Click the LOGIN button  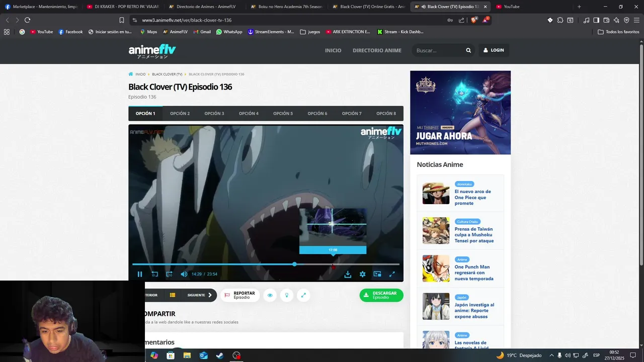(494, 50)
